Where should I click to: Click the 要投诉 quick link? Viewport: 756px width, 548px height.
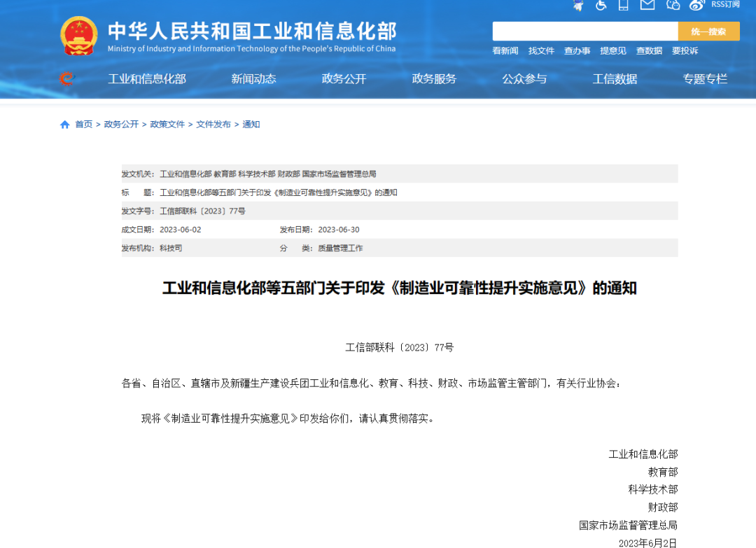point(685,51)
